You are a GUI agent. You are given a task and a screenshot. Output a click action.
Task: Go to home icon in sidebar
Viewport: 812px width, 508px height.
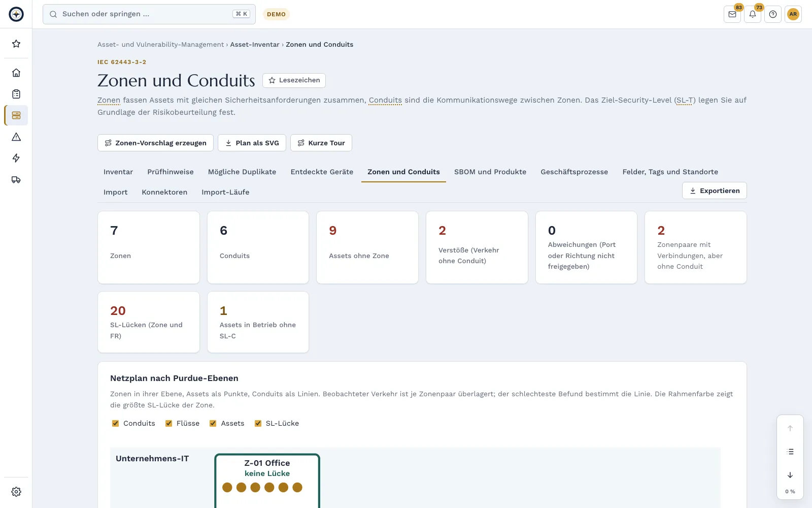(16, 73)
